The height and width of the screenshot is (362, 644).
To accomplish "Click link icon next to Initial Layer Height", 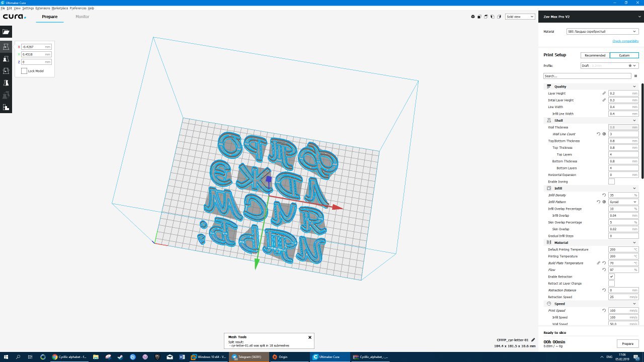I will click(x=604, y=100).
